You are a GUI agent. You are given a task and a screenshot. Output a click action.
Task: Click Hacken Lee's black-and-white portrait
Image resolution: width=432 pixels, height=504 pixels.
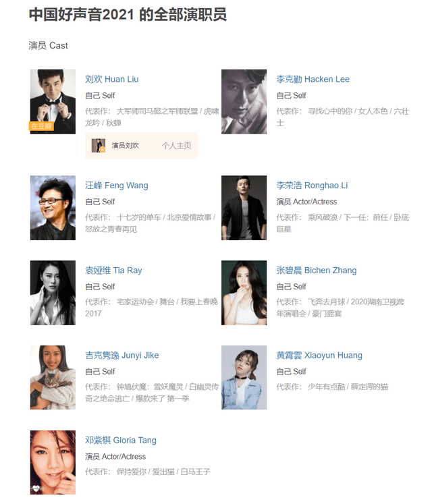(244, 102)
